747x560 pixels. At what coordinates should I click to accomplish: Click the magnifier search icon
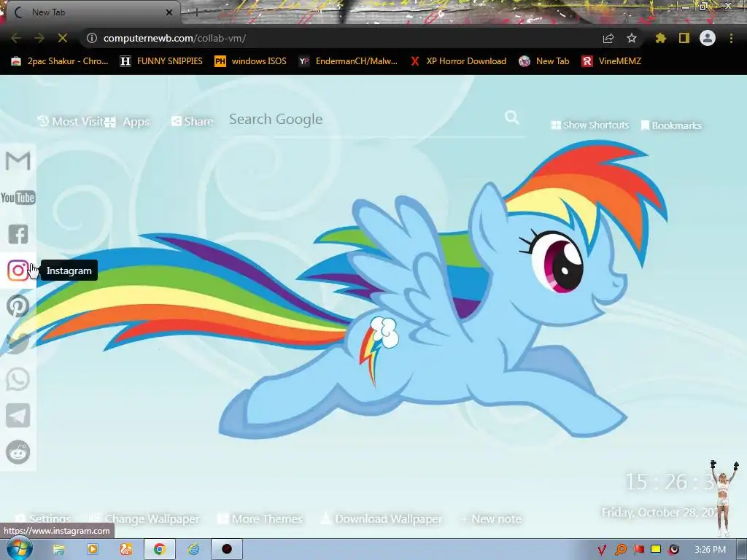[x=511, y=117]
